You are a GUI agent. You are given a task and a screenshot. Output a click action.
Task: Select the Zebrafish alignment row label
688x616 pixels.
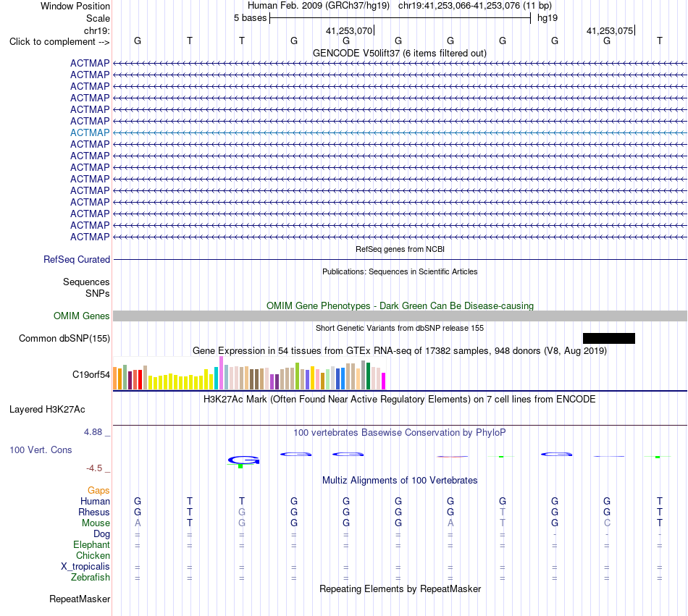91,578
